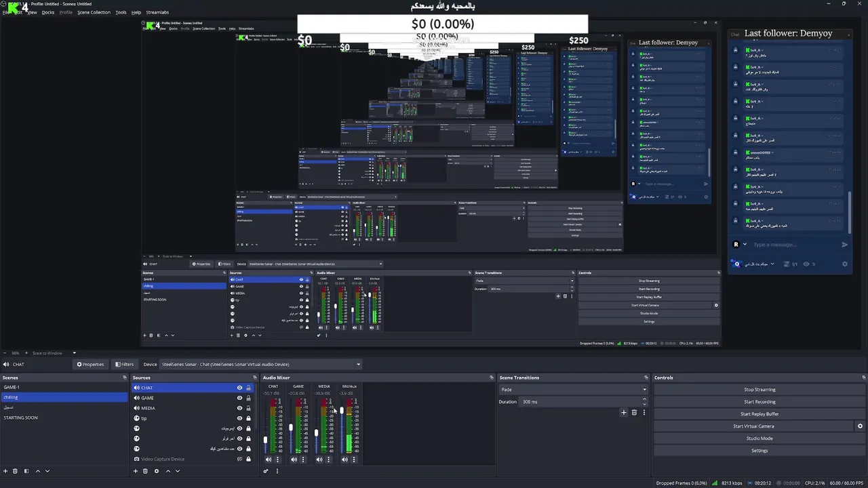Screen dimensions: 868x488
Task: Click the CHAT volume fader handle
Action: click(x=265, y=440)
